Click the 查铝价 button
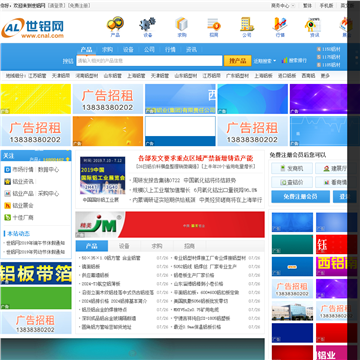The height and width of the screenshot is (360, 360). coord(292,182)
